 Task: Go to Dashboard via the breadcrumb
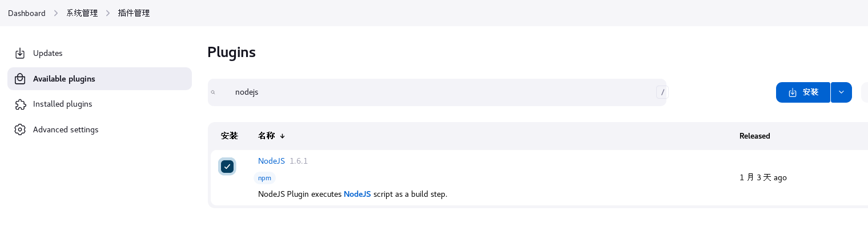27,13
